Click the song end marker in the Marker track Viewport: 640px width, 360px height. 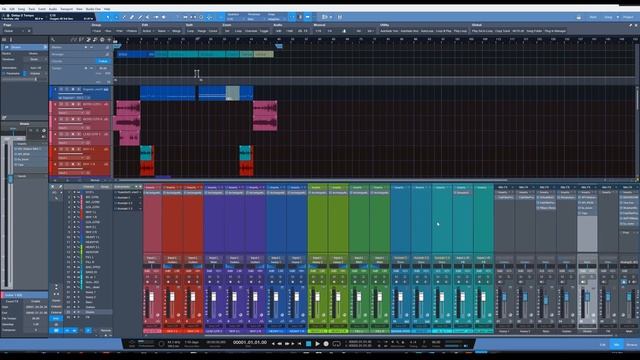point(279,47)
